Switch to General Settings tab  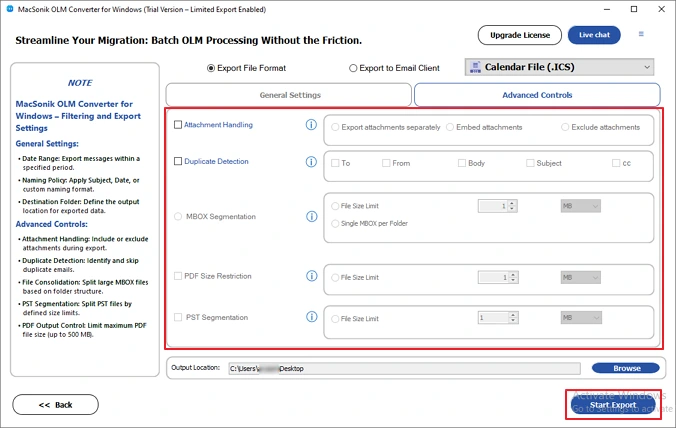coord(289,95)
